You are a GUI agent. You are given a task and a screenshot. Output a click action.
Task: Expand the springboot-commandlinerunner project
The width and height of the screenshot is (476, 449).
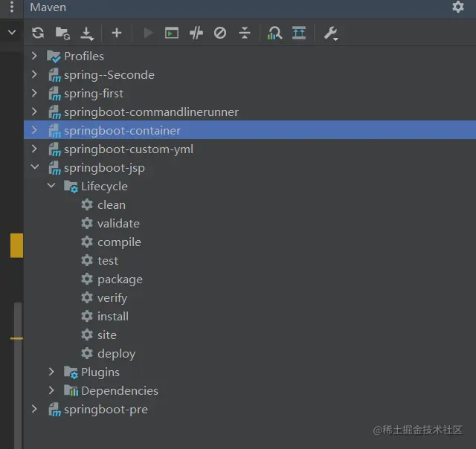pyautogui.click(x=34, y=112)
